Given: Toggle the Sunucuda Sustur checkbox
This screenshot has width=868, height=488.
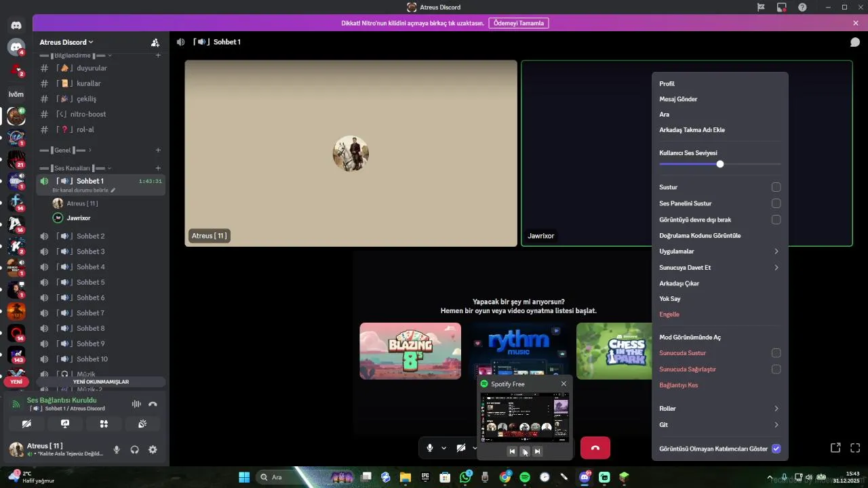Looking at the screenshot, I should [x=776, y=353].
